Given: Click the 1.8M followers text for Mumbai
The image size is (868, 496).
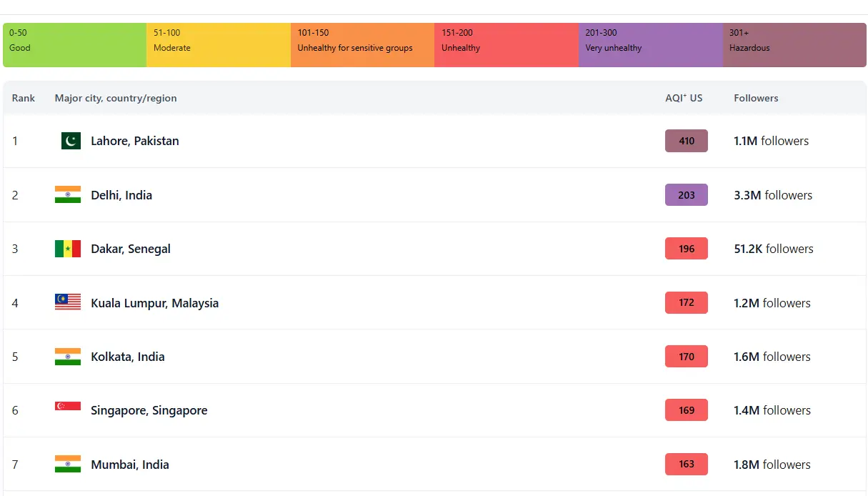Looking at the screenshot, I should (772, 465).
